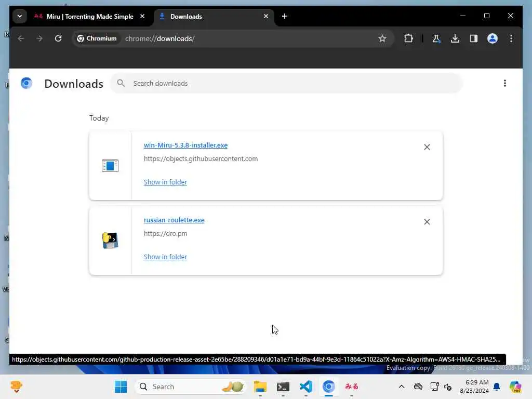Click the muted volume tray icon
This screenshot has height=399, width=532.
(x=448, y=387)
